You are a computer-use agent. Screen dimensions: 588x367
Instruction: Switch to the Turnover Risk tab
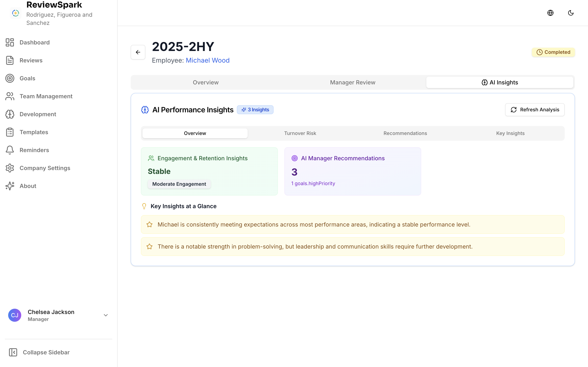[300, 133]
